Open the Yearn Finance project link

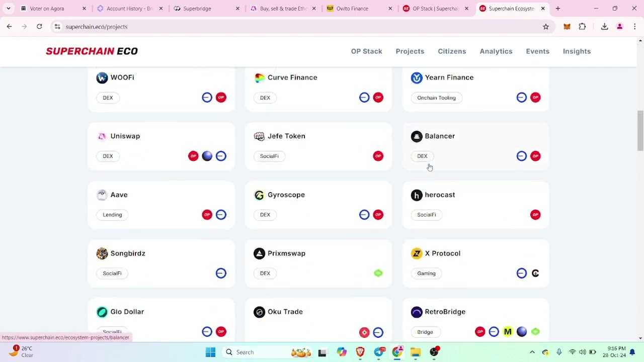449,77
